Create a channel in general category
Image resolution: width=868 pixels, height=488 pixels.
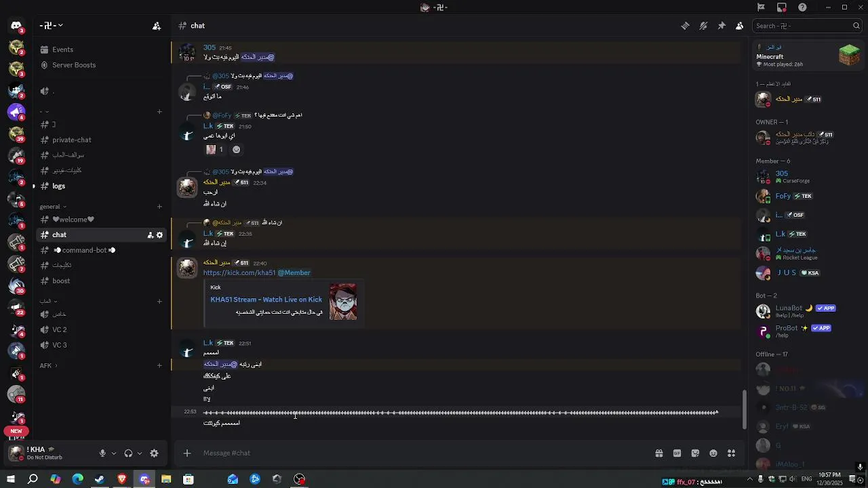tap(159, 206)
